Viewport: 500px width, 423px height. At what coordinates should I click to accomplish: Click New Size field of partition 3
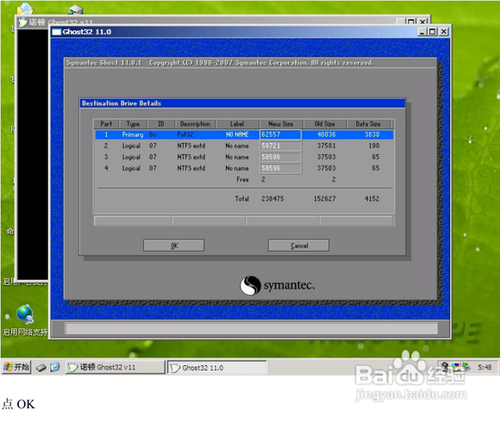[280, 157]
